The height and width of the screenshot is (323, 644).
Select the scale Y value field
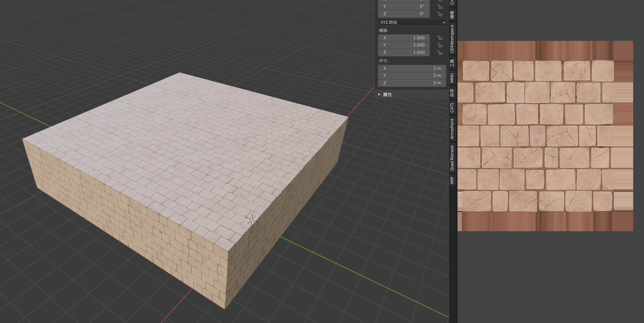pos(404,45)
